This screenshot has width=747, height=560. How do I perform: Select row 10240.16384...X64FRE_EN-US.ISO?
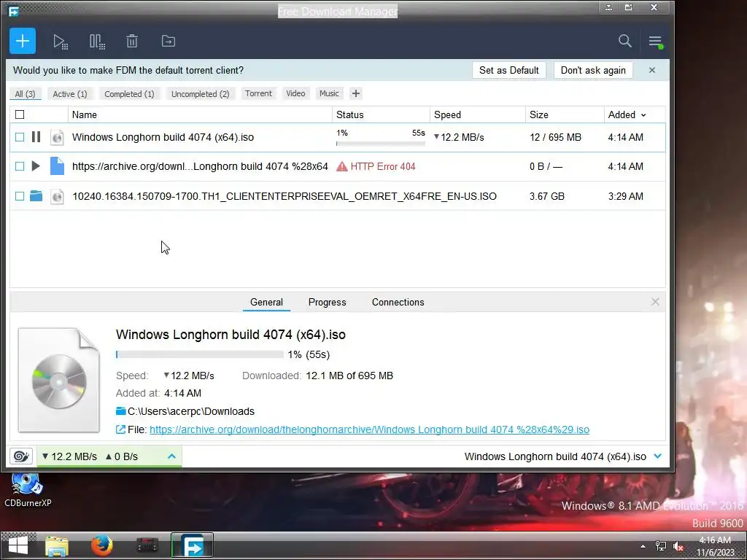[338, 196]
